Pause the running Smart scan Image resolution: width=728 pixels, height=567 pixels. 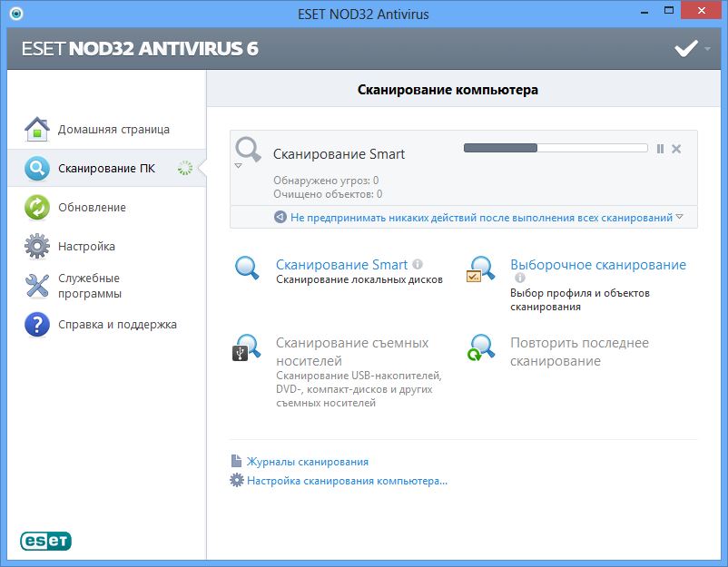click(x=660, y=149)
